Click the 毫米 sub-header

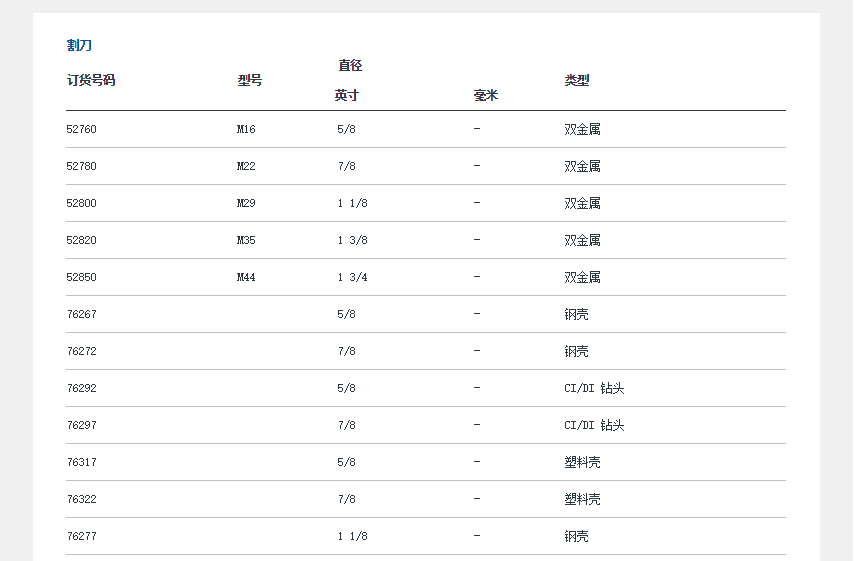[x=486, y=96]
